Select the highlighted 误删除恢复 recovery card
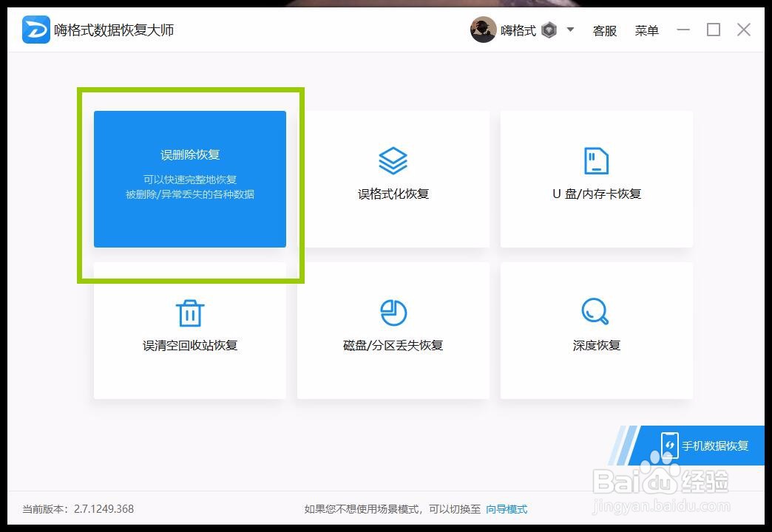The width and height of the screenshot is (772, 532). tap(189, 180)
